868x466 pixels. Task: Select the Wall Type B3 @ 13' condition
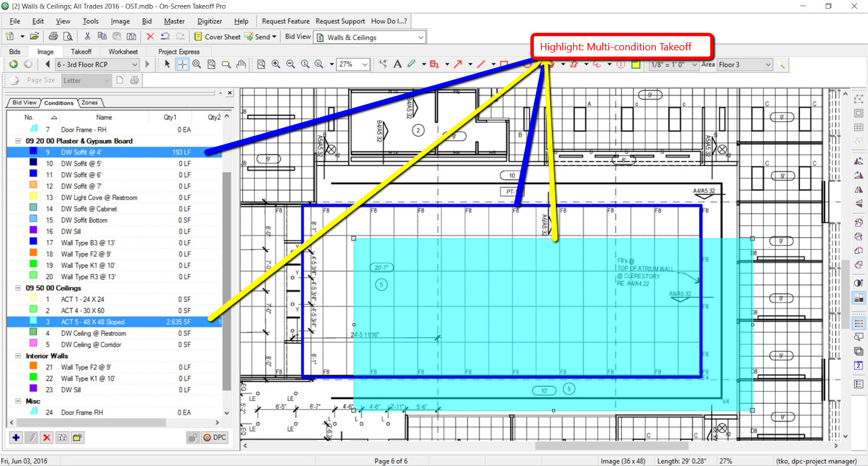point(114,243)
